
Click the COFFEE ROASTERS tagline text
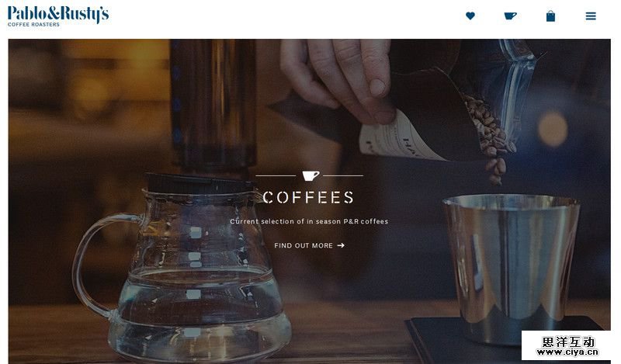[x=33, y=25]
